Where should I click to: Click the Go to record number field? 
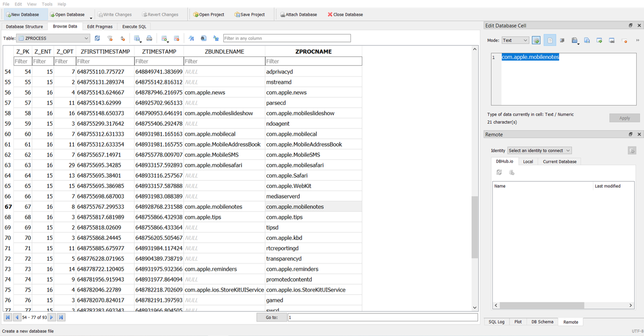[x=383, y=317]
